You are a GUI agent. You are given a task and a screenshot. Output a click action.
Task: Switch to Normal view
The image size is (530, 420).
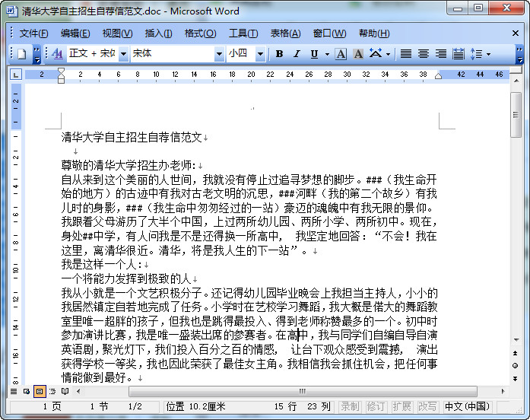click(x=14, y=392)
